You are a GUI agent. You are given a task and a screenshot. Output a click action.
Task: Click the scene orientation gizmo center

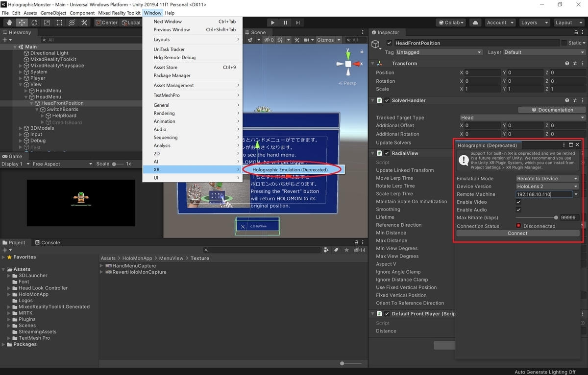(348, 64)
